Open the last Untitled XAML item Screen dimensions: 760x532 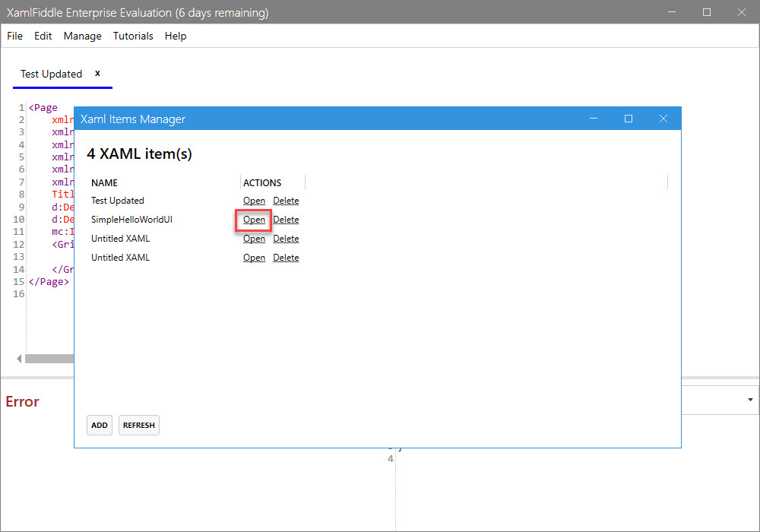click(x=254, y=258)
